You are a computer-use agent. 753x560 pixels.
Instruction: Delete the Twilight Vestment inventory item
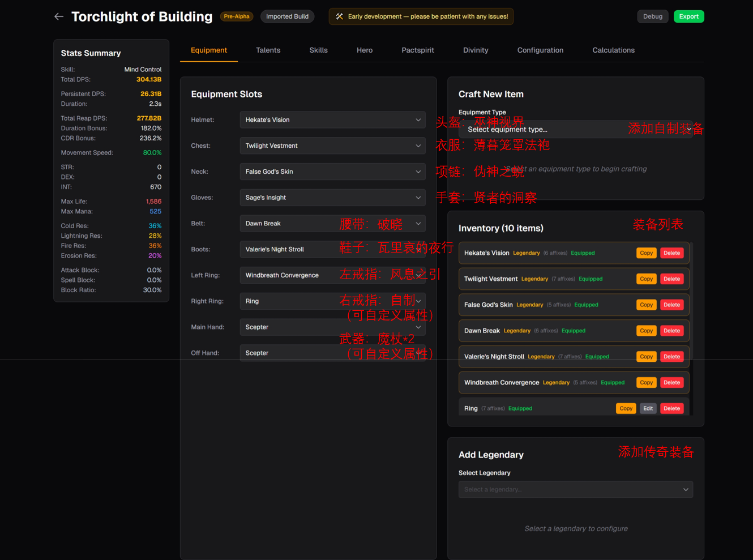(x=671, y=279)
